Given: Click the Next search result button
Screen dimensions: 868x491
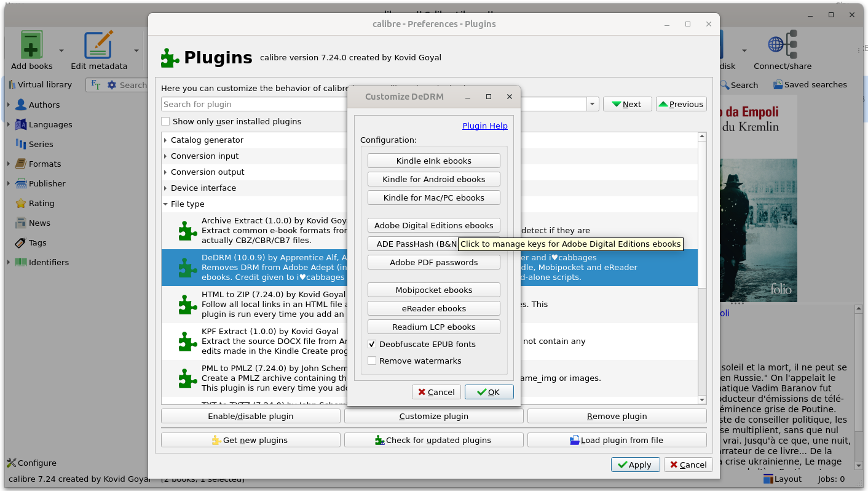Looking at the screenshot, I should tap(627, 104).
